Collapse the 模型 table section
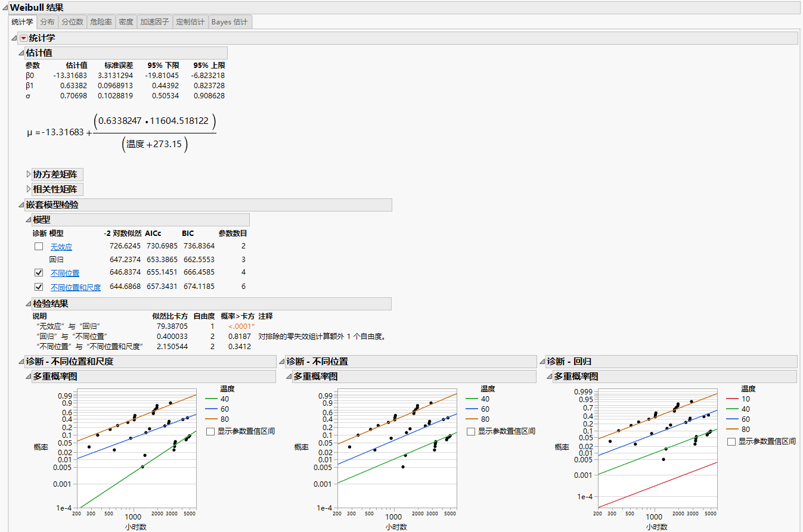This screenshot has height=532, width=803. pos(29,220)
